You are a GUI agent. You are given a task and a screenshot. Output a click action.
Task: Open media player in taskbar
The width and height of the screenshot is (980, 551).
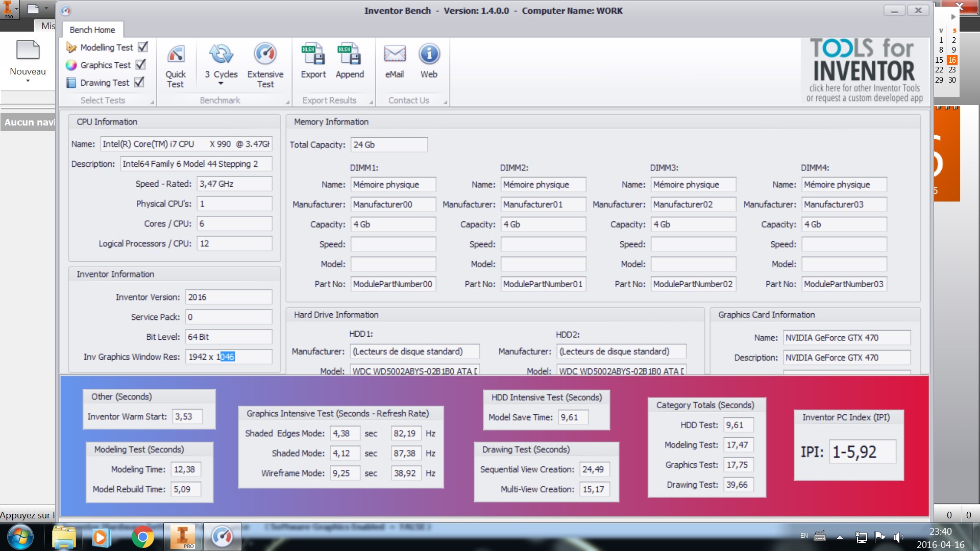(101, 537)
